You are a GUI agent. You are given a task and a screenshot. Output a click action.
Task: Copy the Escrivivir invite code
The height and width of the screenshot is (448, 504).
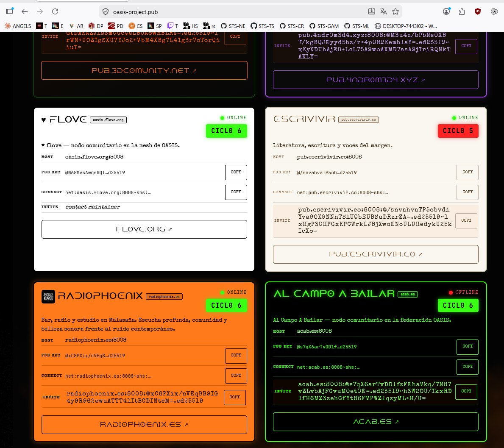point(466,220)
